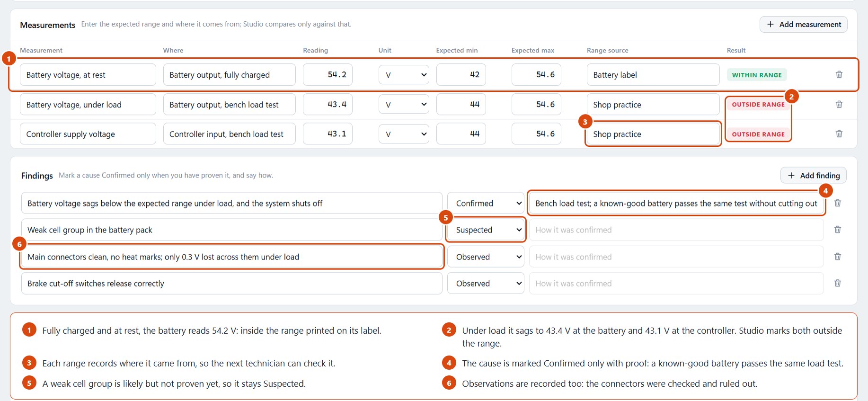Edit the Battery voltage, at rest name field
The height and width of the screenshot is (401, 868).
click(x=88, y=75)
